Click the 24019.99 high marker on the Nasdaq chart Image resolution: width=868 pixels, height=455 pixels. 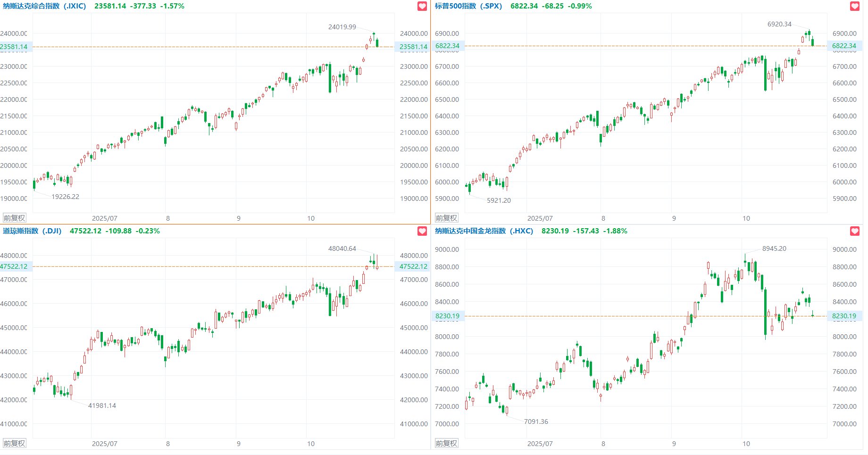[x=342, y=27]
